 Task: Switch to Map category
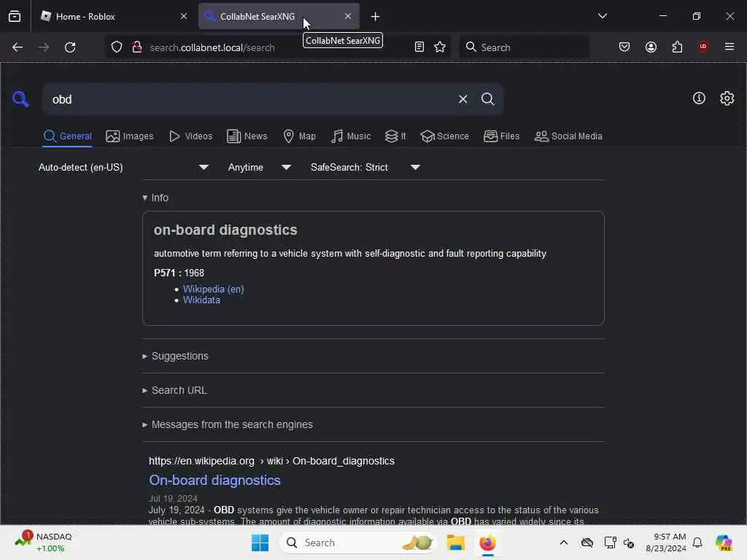[299, 136]
